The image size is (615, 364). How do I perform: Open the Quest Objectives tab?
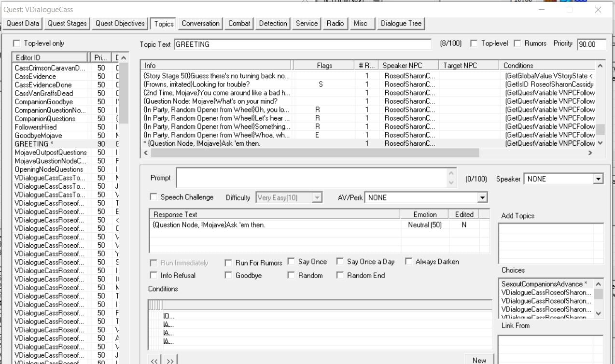point(120,23)
